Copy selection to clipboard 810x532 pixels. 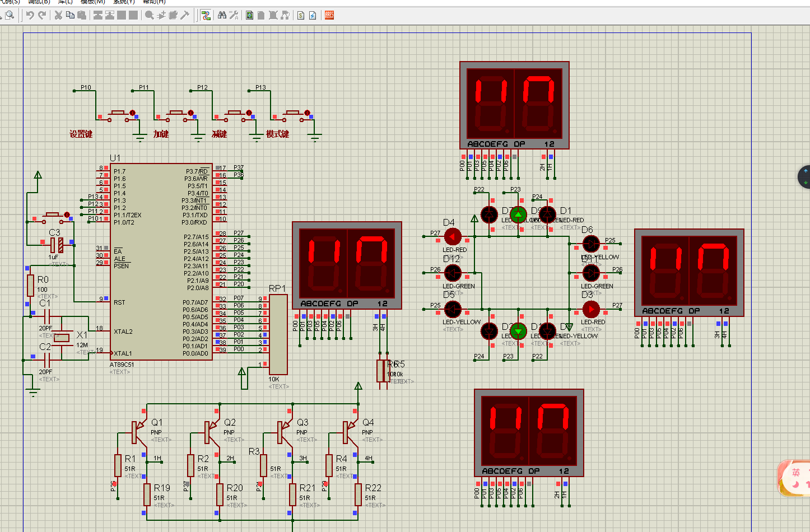70,15
